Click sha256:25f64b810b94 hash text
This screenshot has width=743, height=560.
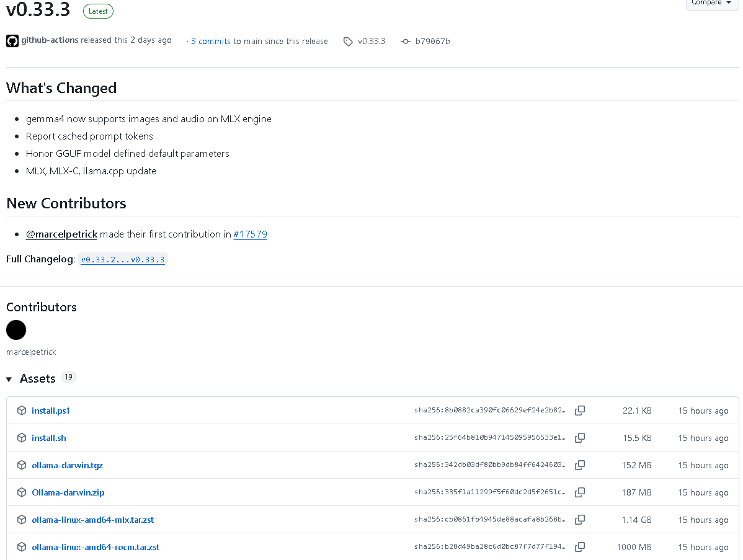[x=490, y=437]
